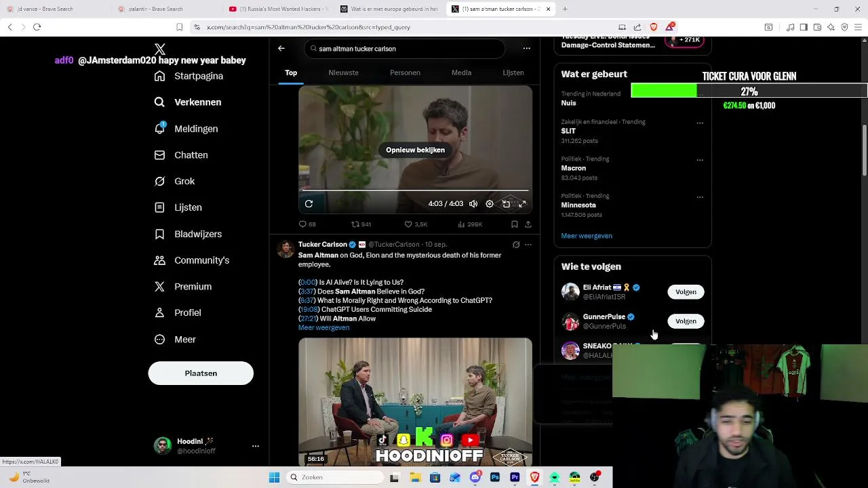The image size is (868, 488).
Task: Go back with the search page arrow
Action: [281, 49]
